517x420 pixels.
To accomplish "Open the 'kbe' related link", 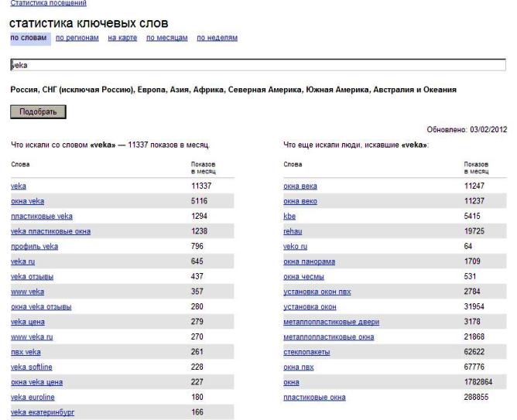I will pos(289,217).
